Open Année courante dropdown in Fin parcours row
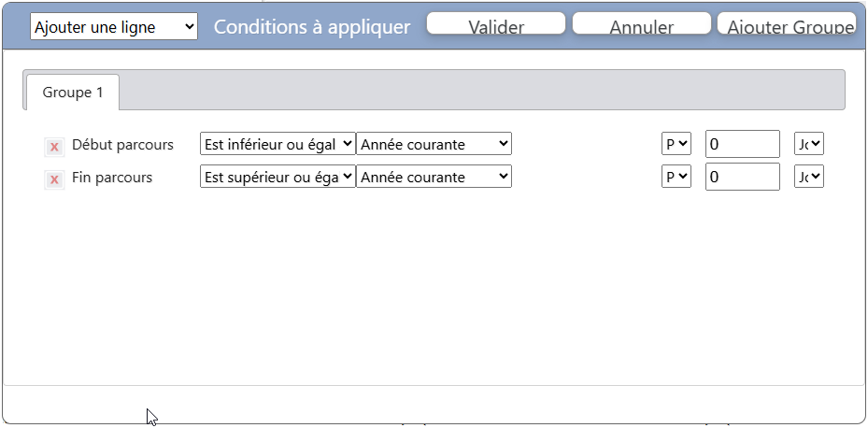This screenshot has width=868, height=428. coord(434,176)
